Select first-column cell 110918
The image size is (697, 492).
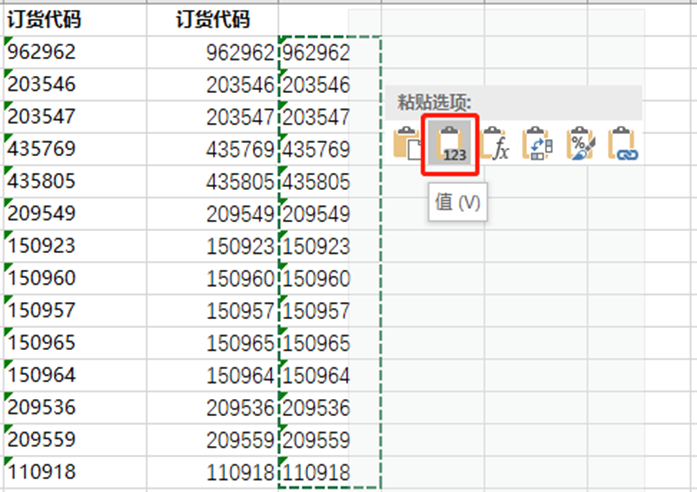[x=75, y=472]
